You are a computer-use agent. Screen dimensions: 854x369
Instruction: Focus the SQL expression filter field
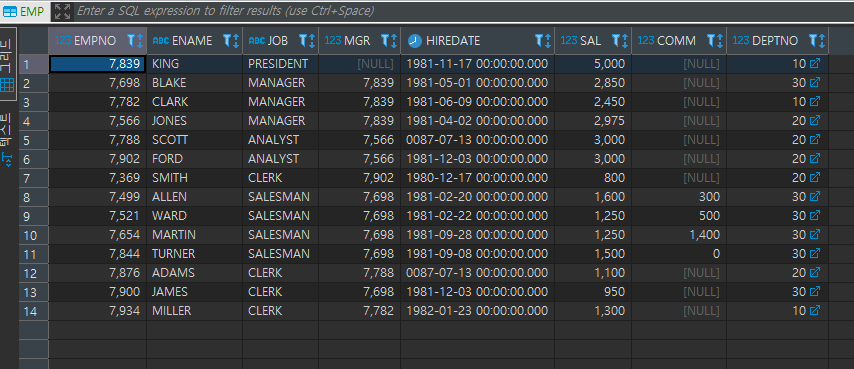[463, 11]
